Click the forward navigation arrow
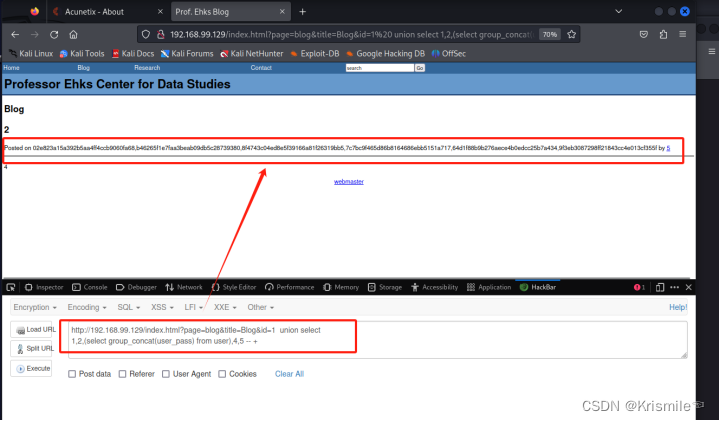720x421 pixels. [x=35, y=34]
